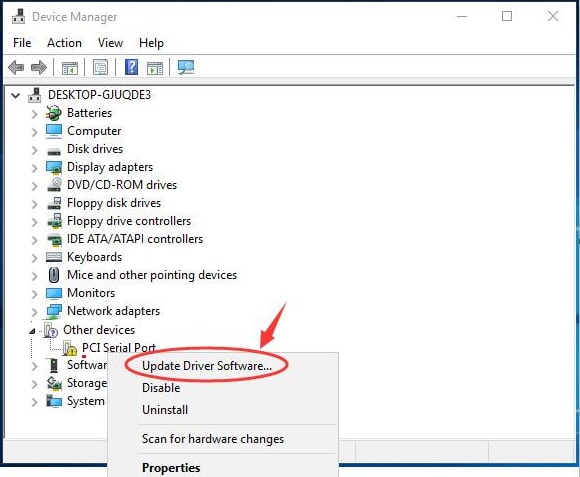
Task: Select the Mice and other pointing devices item
Action: (152, 275)
